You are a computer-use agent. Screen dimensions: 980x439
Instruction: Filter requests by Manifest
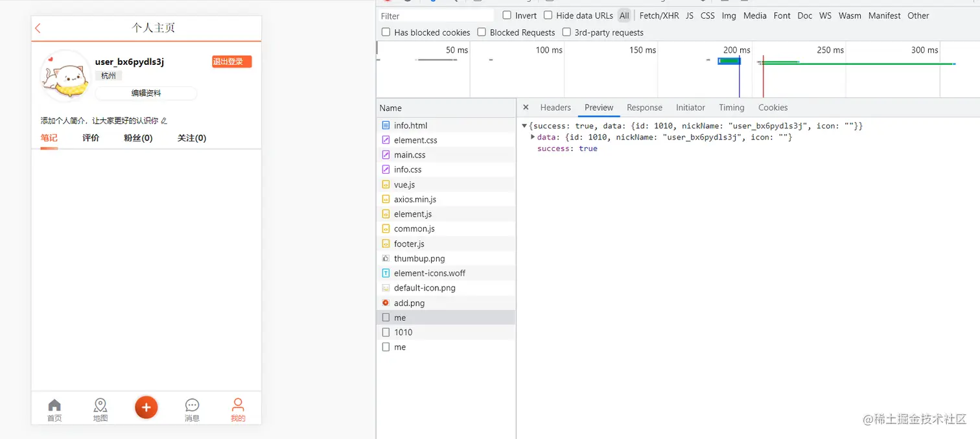[885, 16]
